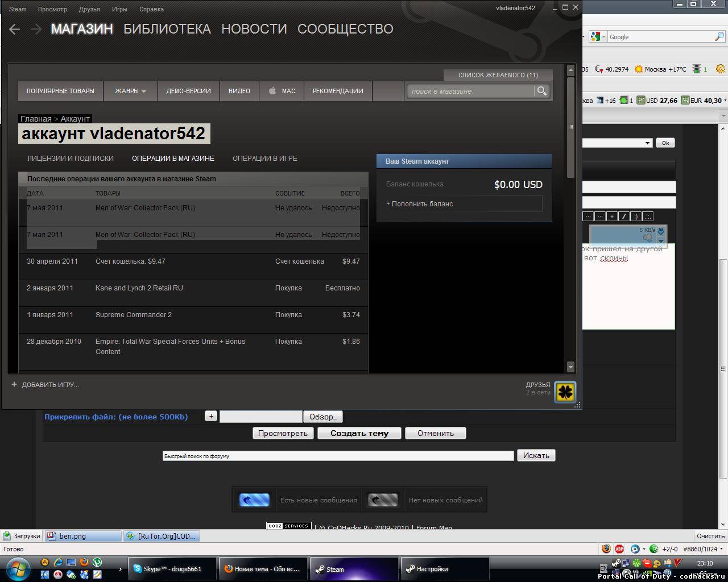The width and height of the screenshot is (728, 582).
Task: Switch to the СООБЩЕСТВО tab
Action: 345,29
